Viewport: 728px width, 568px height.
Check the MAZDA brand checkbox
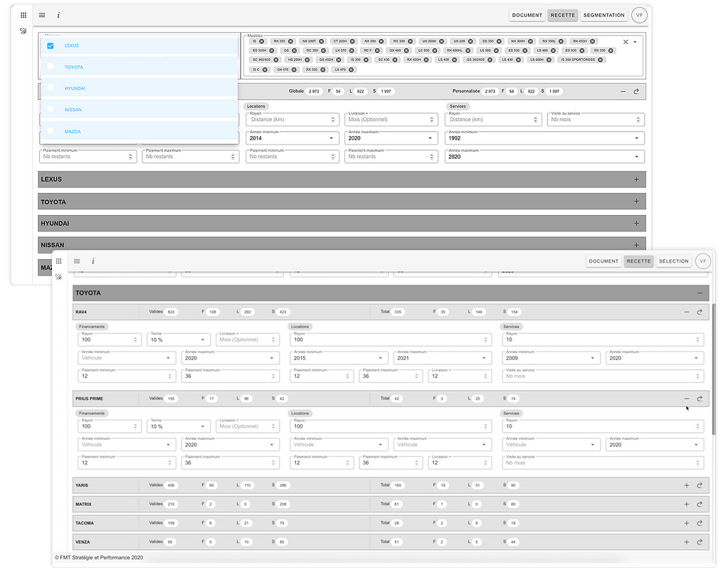pyautogui.click(x=50, y=131)
